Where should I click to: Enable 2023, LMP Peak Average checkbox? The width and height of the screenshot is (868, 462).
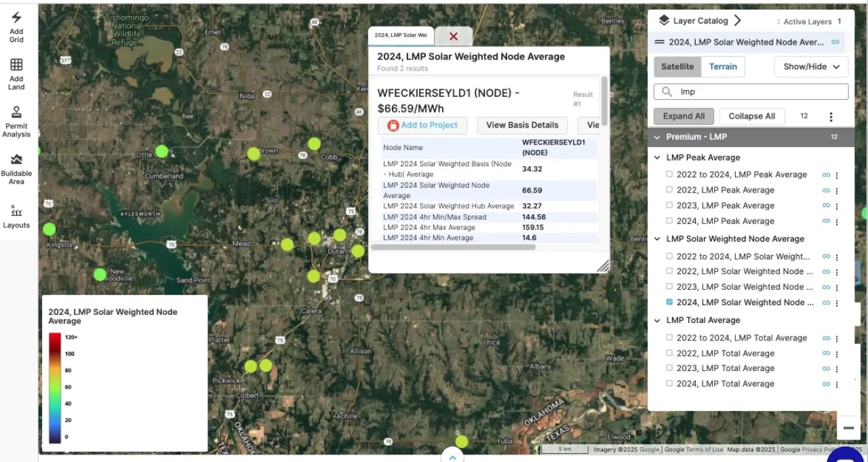tap(669, 205)
